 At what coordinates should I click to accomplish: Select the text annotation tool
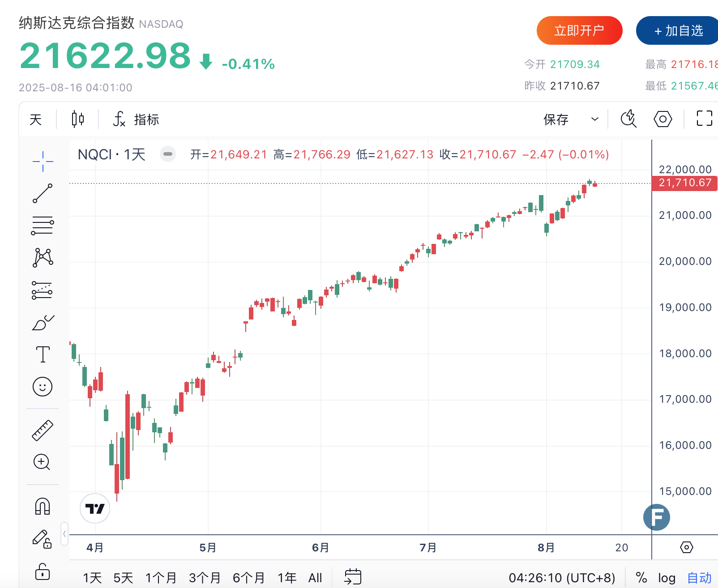pos(43,354)
